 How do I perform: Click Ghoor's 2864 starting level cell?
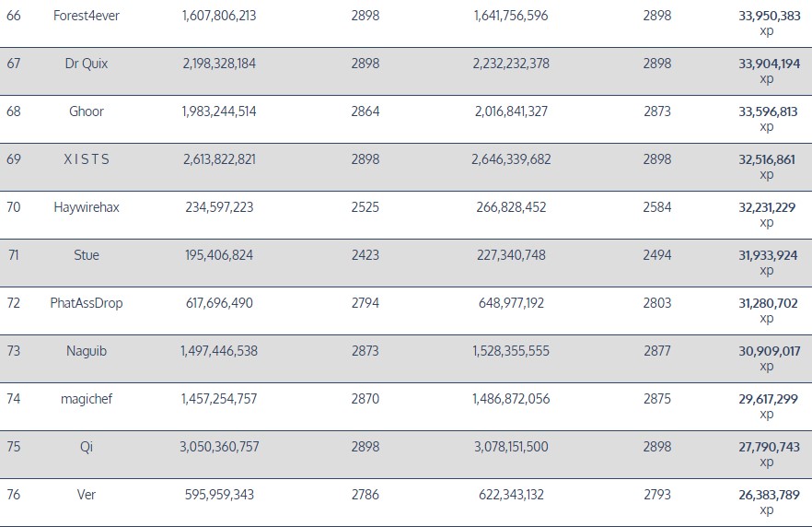click(x=365, y=111)
